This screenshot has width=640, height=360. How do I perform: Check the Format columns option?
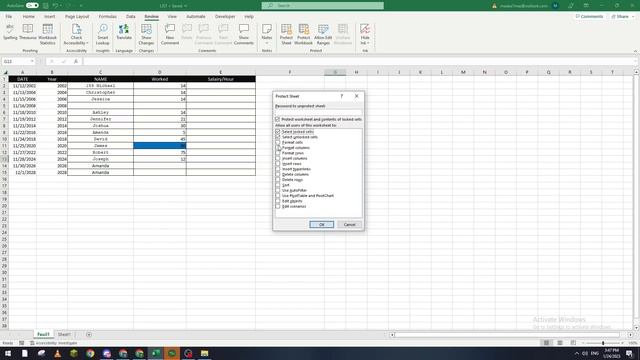[x=278, y=148]
